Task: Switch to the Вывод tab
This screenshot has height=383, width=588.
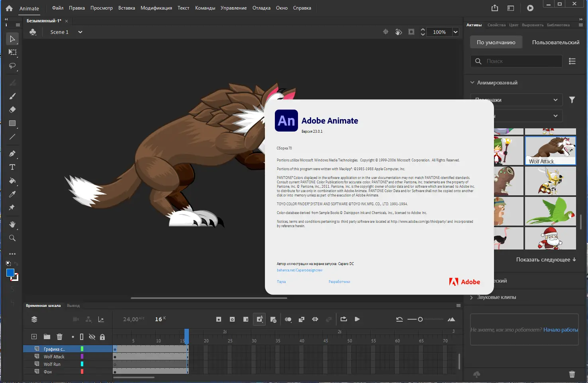Action: (73, 305)
